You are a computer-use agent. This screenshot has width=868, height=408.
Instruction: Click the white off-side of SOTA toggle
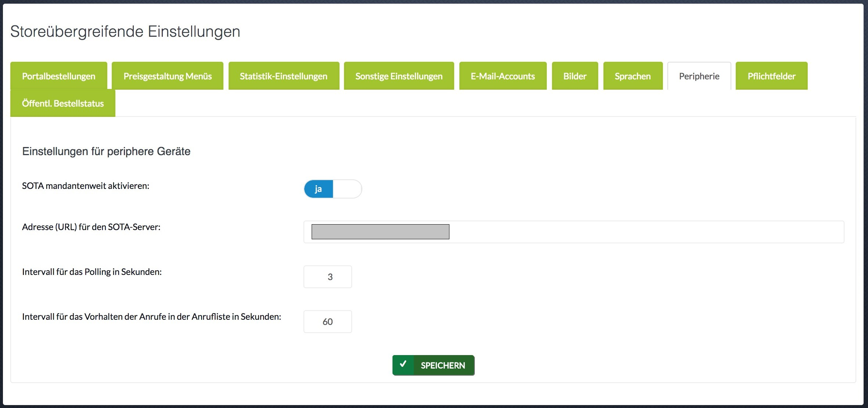[347, 189]
